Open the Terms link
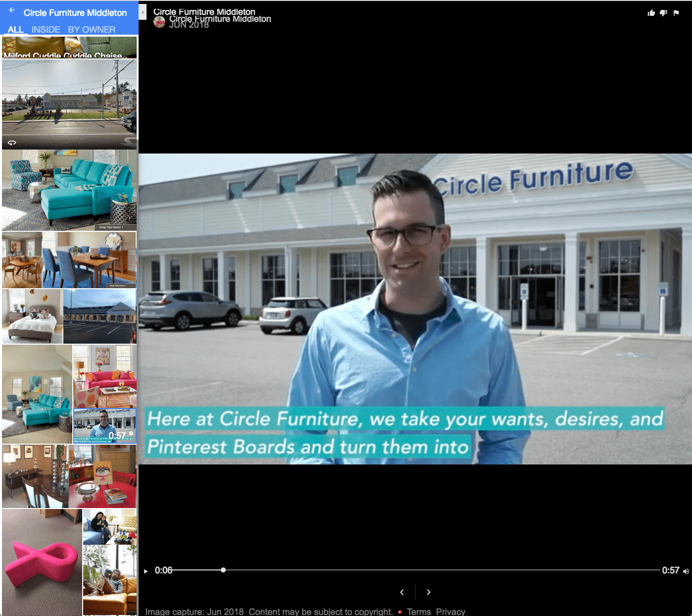692x616 pixels. [x=419, y=612]
